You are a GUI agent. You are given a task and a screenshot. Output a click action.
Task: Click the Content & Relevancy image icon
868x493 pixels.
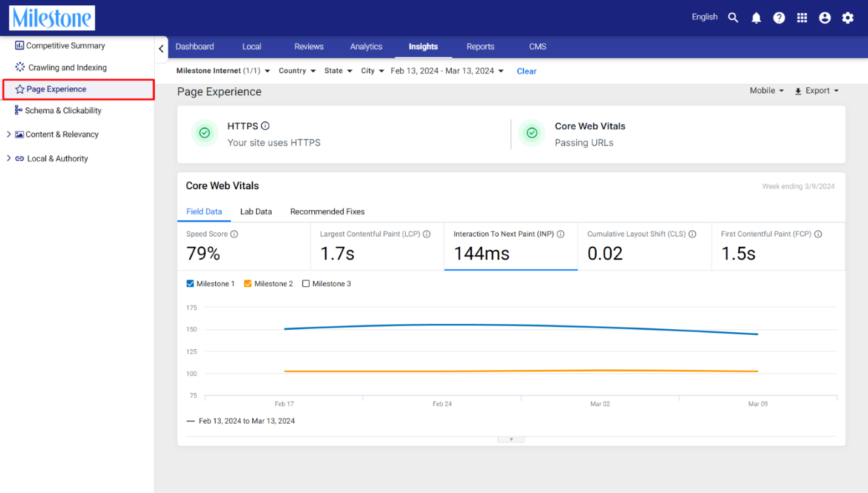point(19,135)
